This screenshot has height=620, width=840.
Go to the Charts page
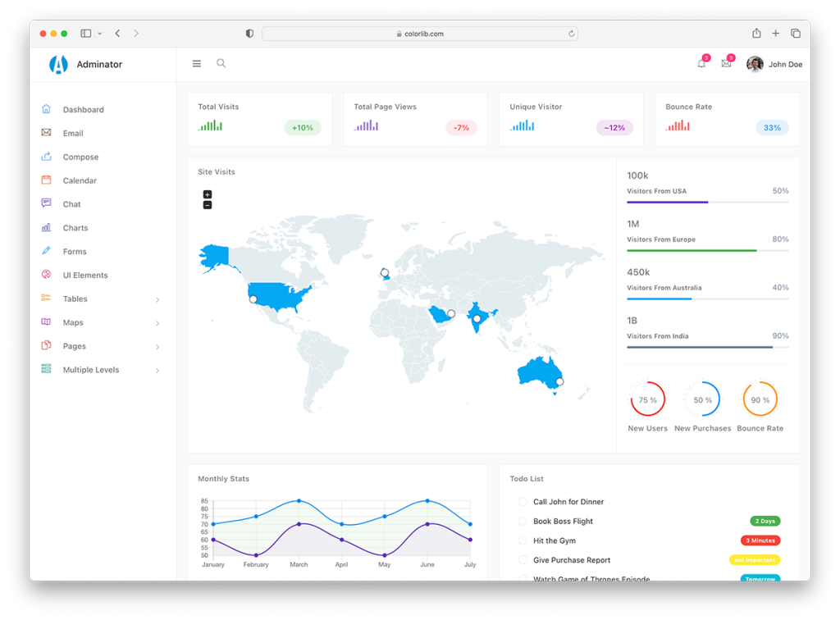[x=75, y=228]
